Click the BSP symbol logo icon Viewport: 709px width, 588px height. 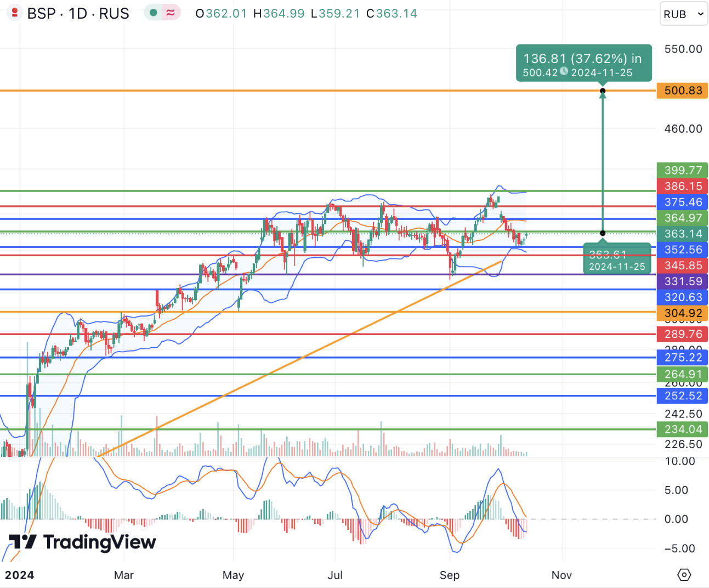15,13
